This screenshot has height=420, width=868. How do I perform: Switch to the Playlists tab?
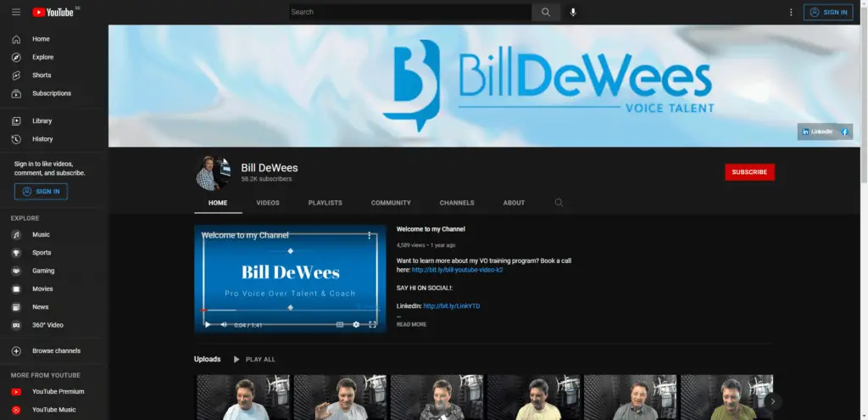click(325, 203)
